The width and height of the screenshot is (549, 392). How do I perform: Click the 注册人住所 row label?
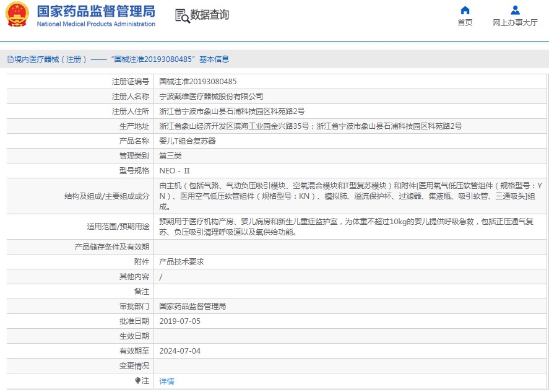pyautogui.click(x=131, y=111)
